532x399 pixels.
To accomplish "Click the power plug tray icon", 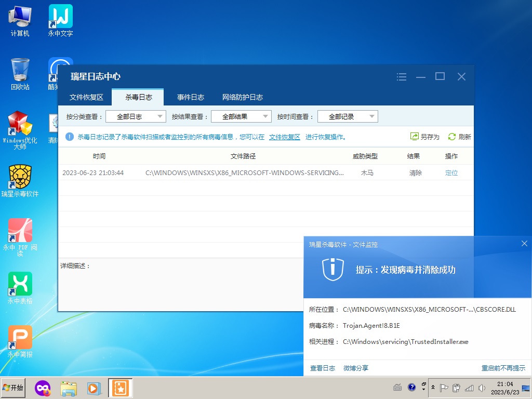I will (456, 388).
